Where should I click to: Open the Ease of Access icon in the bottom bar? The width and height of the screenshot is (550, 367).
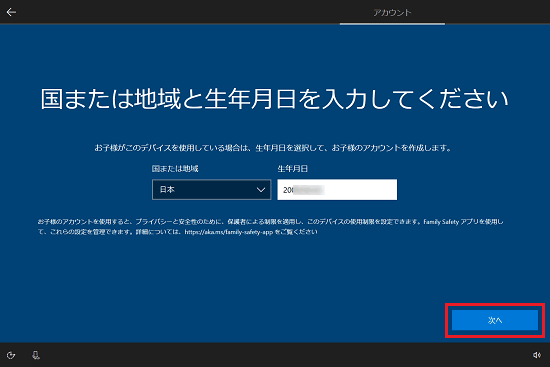click(x=11, y=355)
